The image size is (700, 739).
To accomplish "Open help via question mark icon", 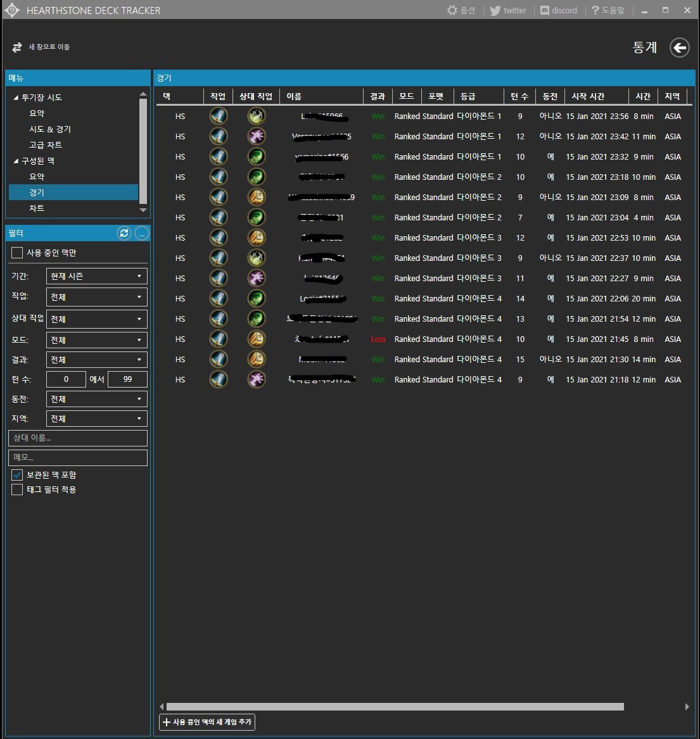I will (595, 10).
